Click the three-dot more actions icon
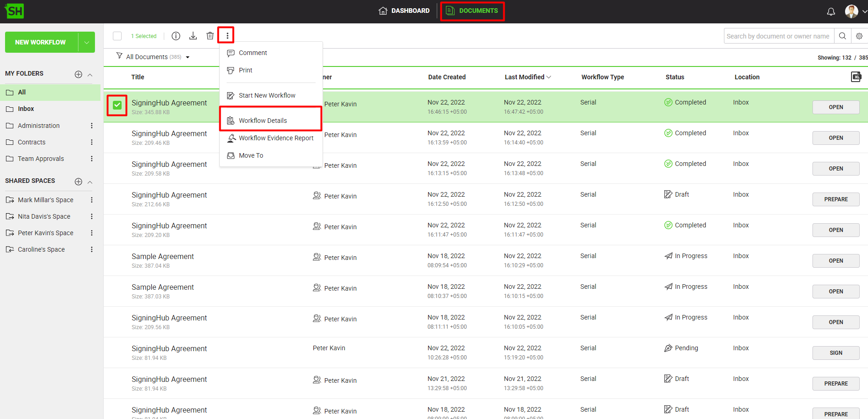 (x=227, y=36)
